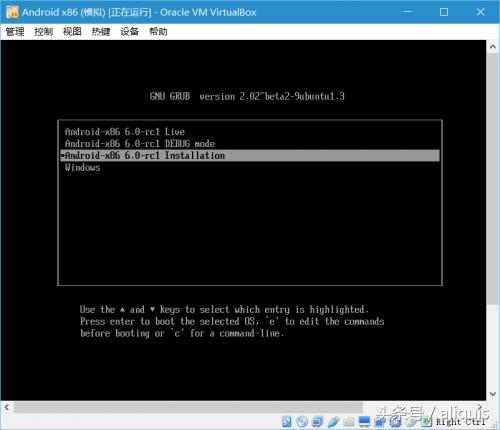Click the mouse integration status icon
Image resolution: width=500 pixels, height=430 pixels.
(x=411, y=422)
